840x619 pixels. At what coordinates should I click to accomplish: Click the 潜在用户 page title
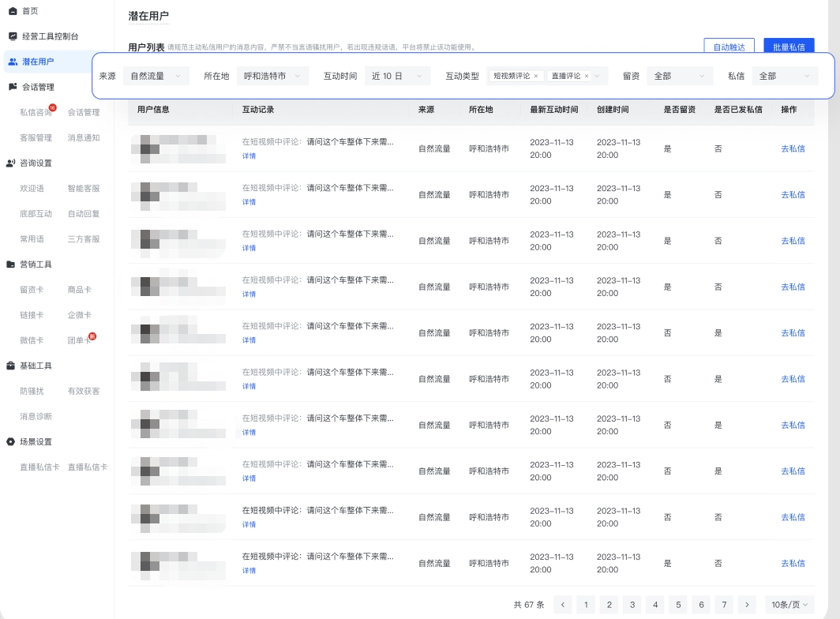tap(148, 16)
